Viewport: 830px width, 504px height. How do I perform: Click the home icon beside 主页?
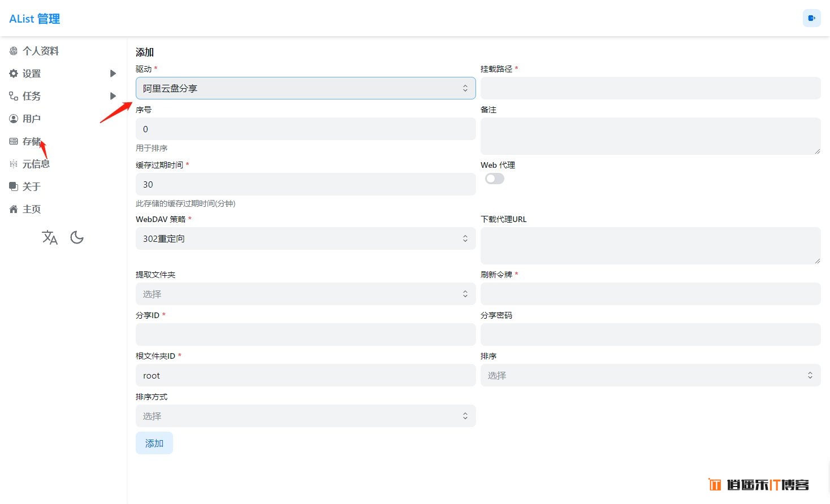[x=14, y=209]
